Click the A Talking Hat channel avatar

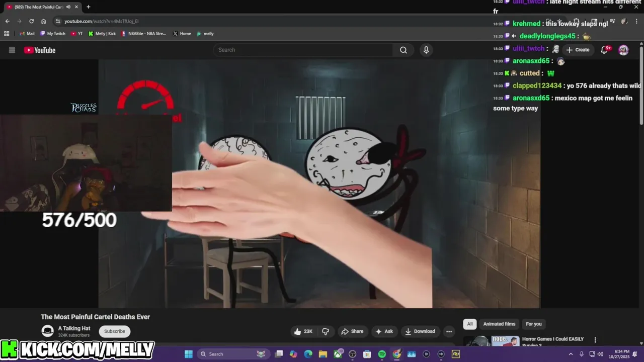click(47, 331)
